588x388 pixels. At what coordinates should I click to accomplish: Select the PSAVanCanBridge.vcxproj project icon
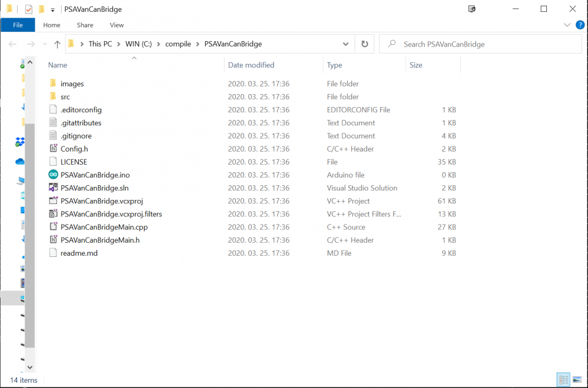[x=54, y=200]
